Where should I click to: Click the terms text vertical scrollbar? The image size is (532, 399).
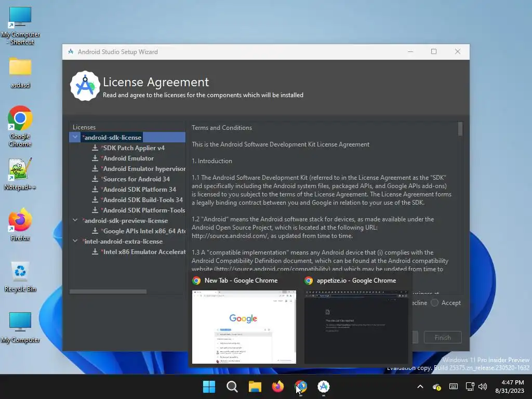(460, 129)
